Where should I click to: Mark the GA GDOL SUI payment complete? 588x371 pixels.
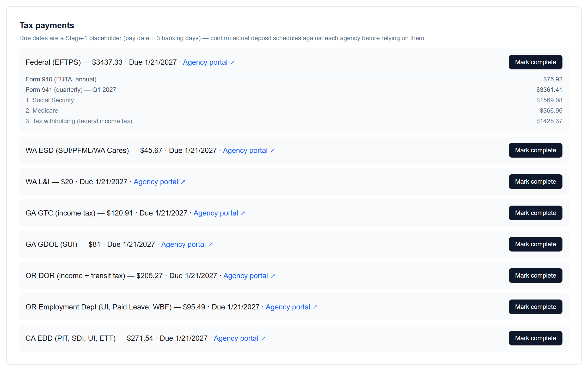coord(535,244)
